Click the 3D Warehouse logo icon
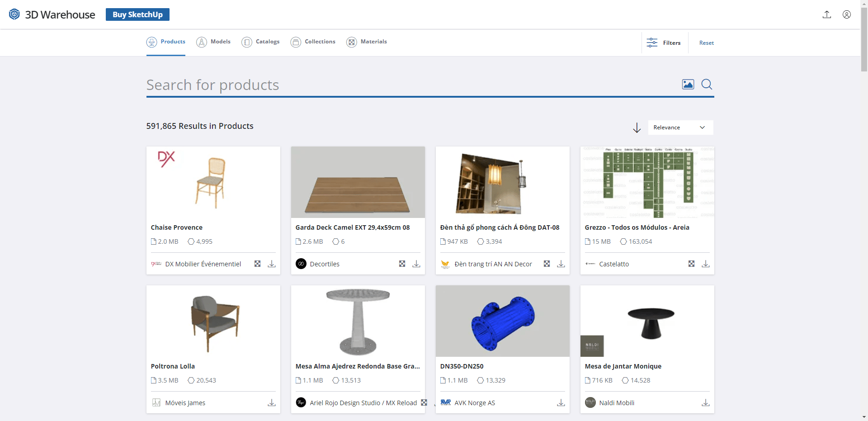Image resolution: width=868 pixels, height=421 pixels. click(14, 14)
